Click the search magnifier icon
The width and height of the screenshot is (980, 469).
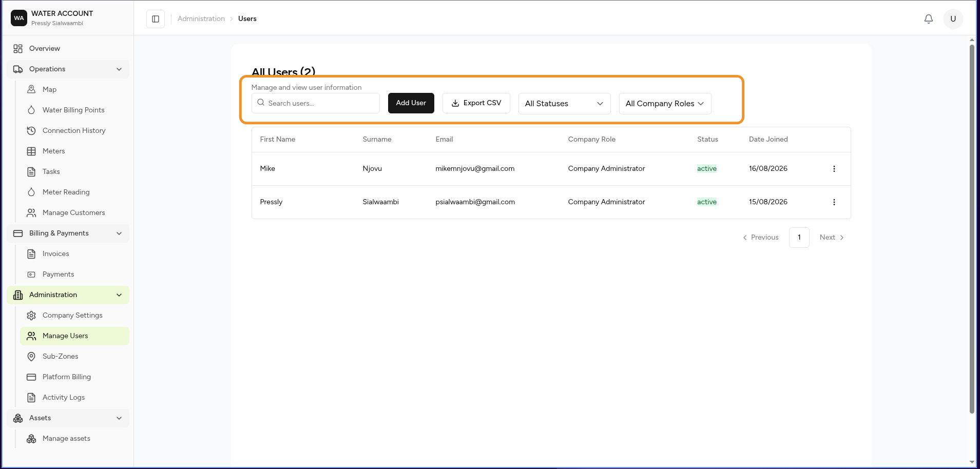pyautogui.click(x=261, y=103)
